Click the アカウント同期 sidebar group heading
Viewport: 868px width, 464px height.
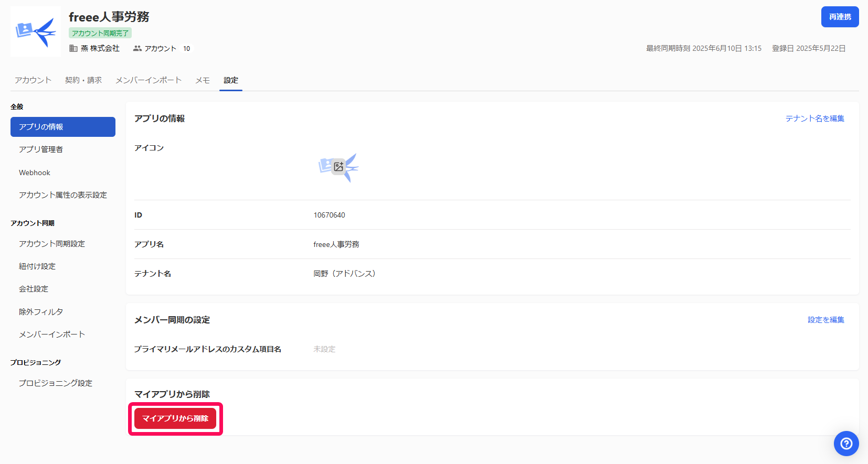[x=33, y=223]
